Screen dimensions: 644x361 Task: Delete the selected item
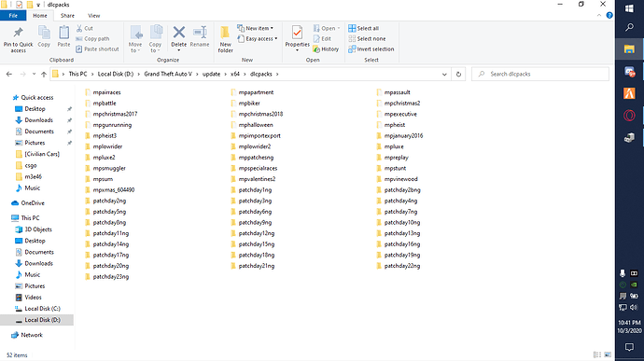click(x=178, y=39)
